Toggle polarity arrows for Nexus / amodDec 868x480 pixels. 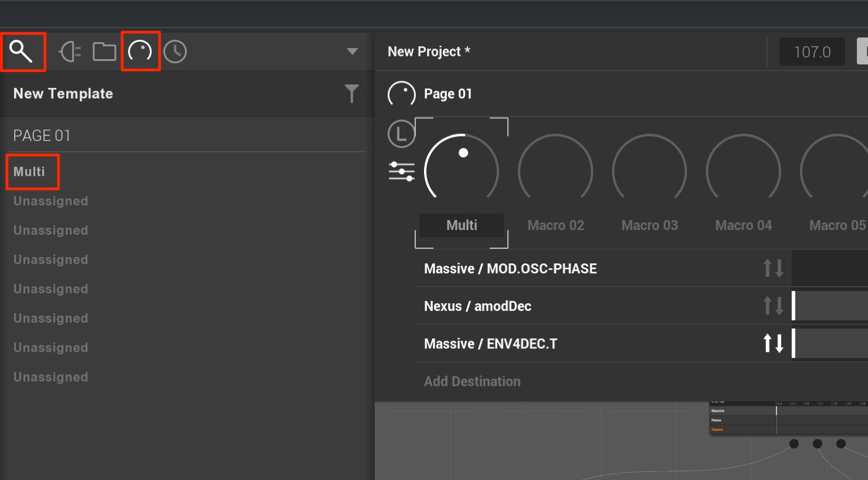773,306
